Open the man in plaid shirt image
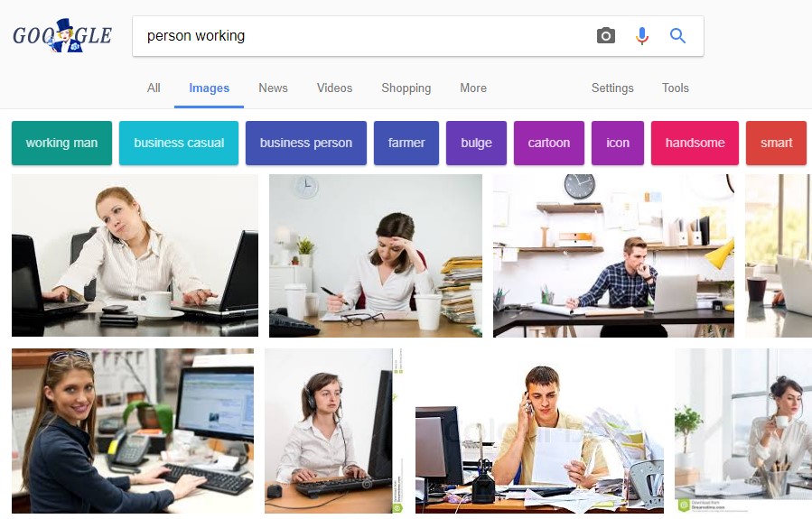812x519 pixels. 613,255
